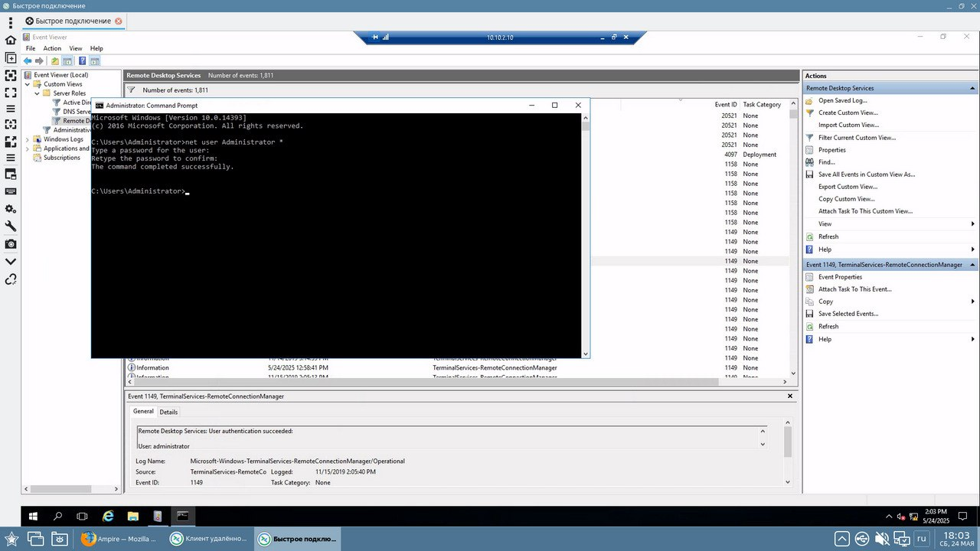Expand Applications and Services Logs node
Image resolution: width=980 pixels, height=551 pixels.
pyautogui.click(x=28, y=148)
